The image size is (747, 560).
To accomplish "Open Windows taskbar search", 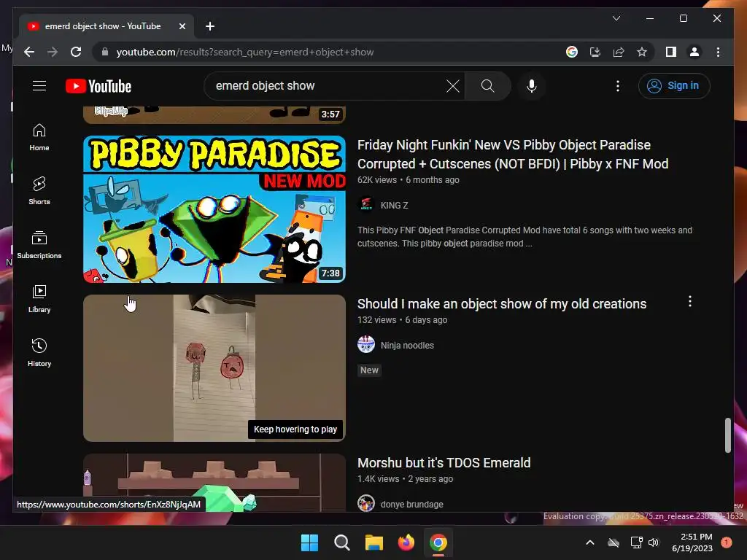I will coord(341,542).
